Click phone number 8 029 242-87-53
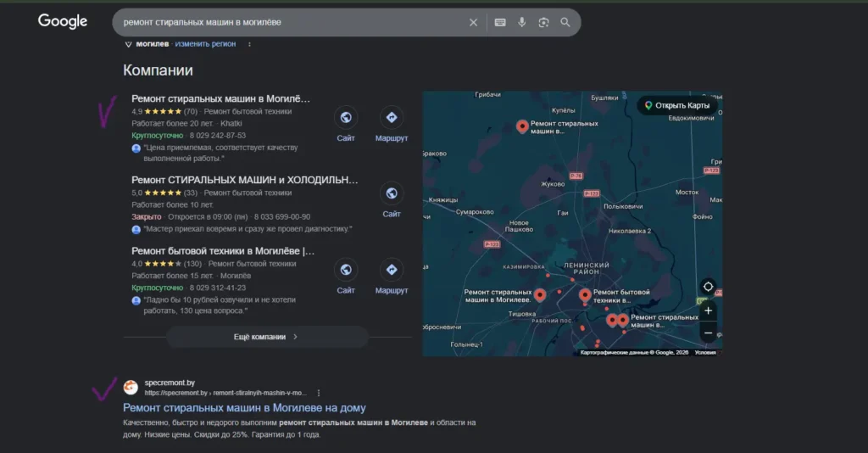This screenshot has height=453, width=868. pyautogui.click(x=218, y=135)
